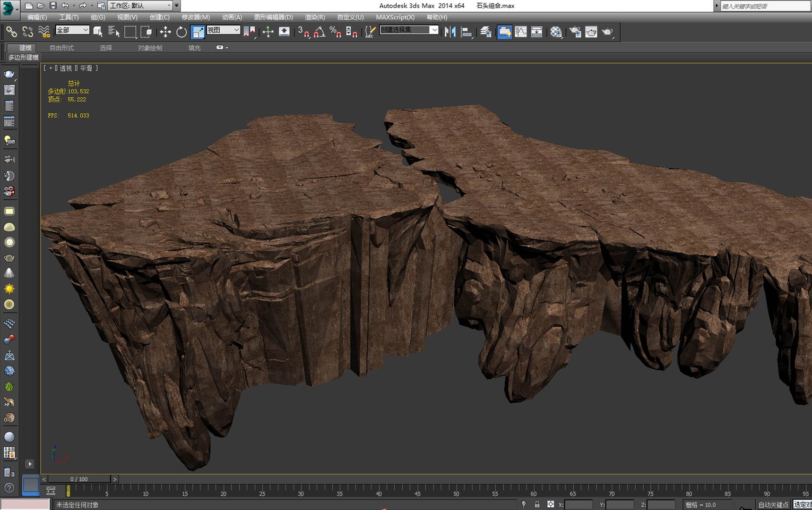Click the Unlink Selection broken chain icon

point(28,32)
